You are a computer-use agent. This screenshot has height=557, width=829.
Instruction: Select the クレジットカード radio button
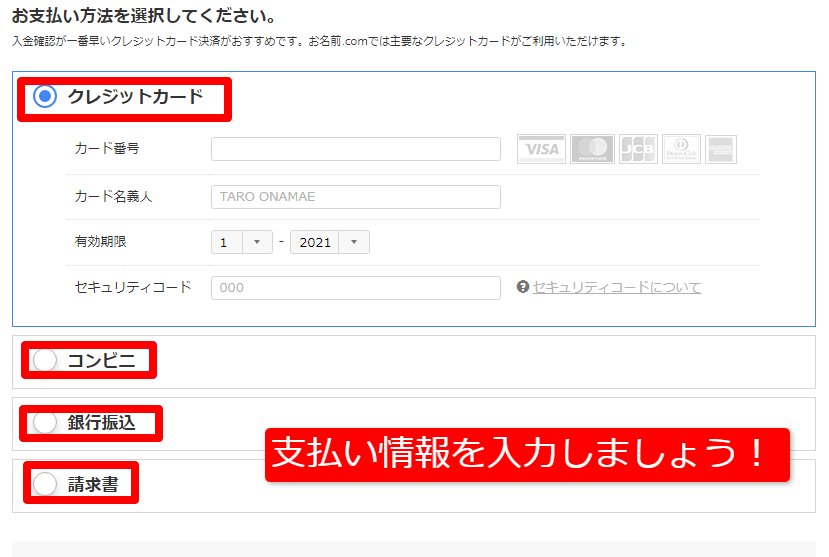45,97
